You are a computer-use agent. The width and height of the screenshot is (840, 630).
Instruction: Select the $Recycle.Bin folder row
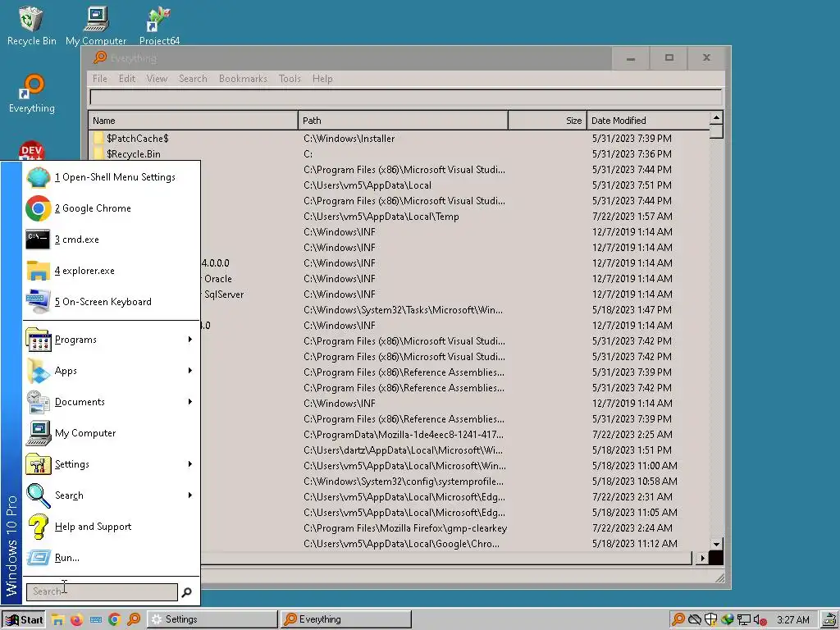[399, 153]
